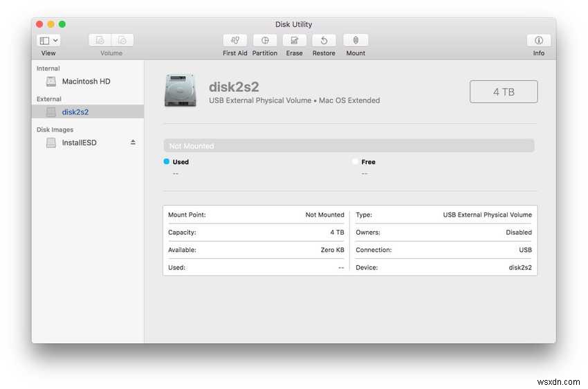The height and width of the screenshot is (389, 588).
Task: Click the Connection 'USB' value
Action: pos(525,250)
